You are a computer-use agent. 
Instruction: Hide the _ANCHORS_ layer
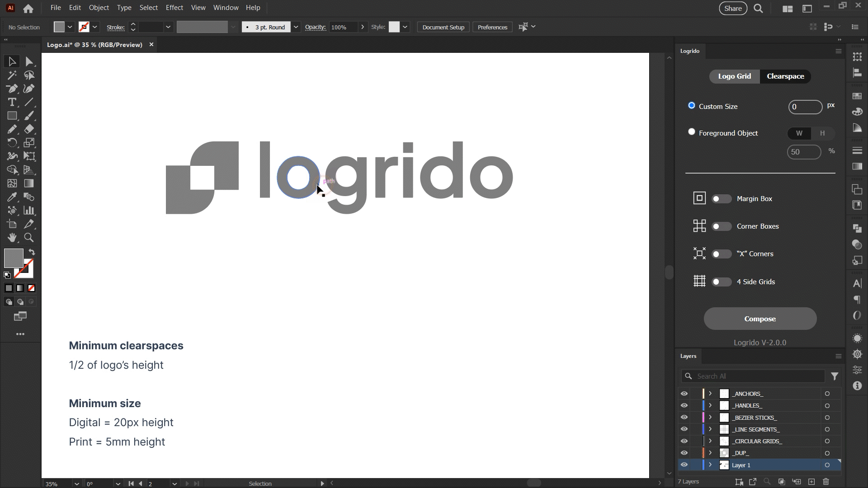(684, 394)
